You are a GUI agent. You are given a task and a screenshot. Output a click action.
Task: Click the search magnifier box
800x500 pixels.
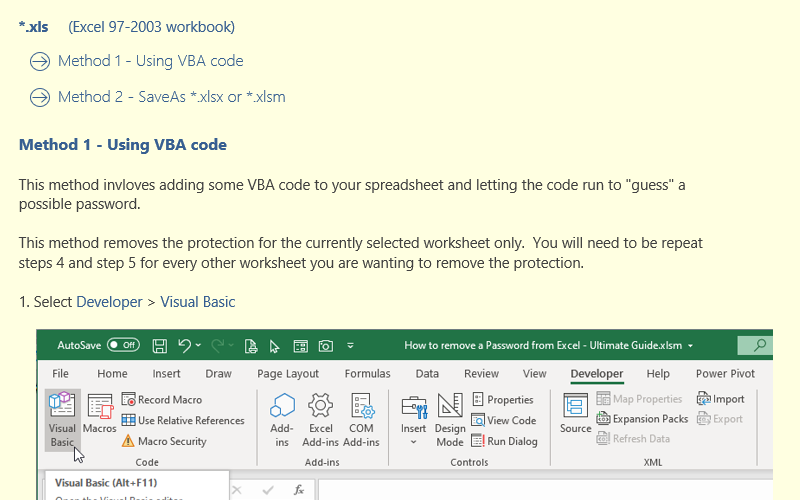tap(755, 345)
